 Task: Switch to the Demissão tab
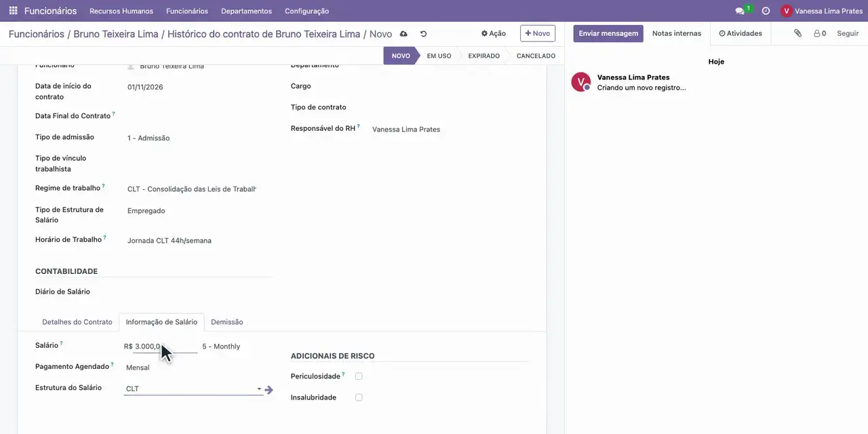[x=227, y=322]
